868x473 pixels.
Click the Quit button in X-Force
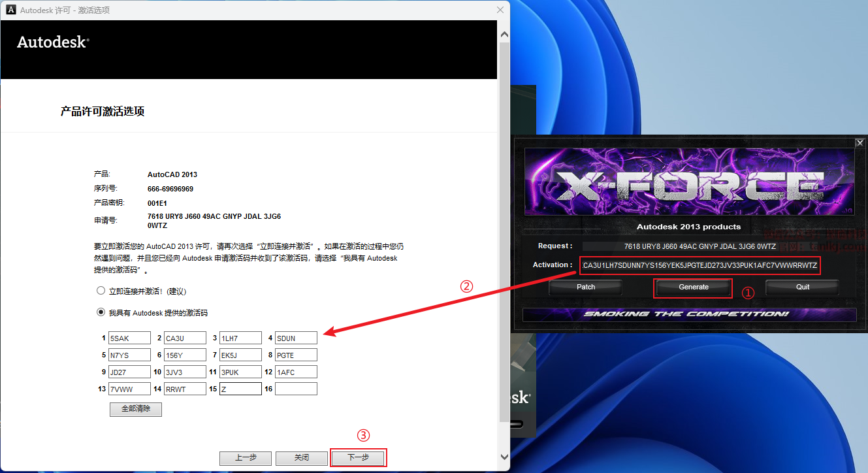tap(803, 287)
